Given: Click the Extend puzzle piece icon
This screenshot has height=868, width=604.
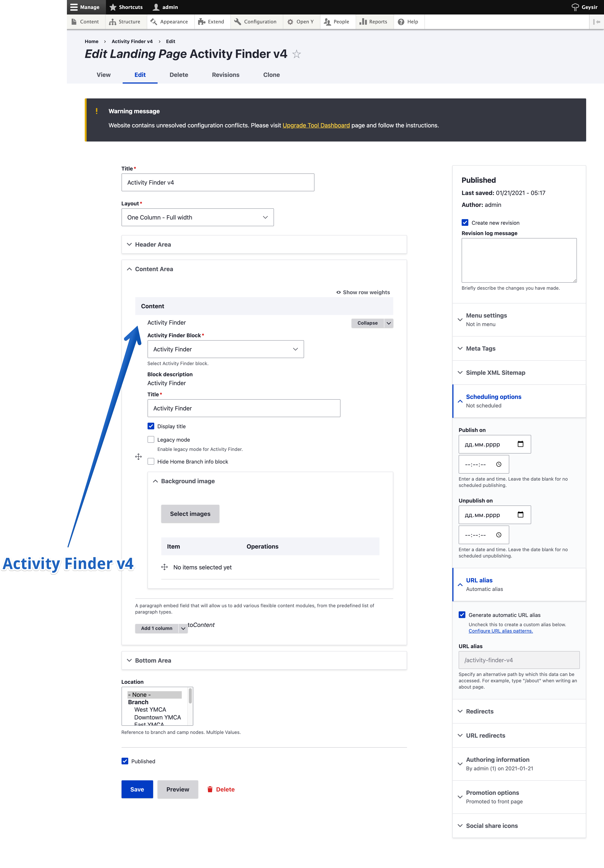Looking at the screenshot, I should pos(201,22).
